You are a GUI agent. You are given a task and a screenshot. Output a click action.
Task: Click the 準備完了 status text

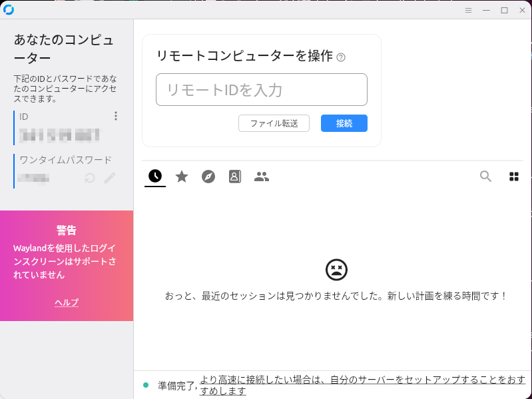pos(176,386)
